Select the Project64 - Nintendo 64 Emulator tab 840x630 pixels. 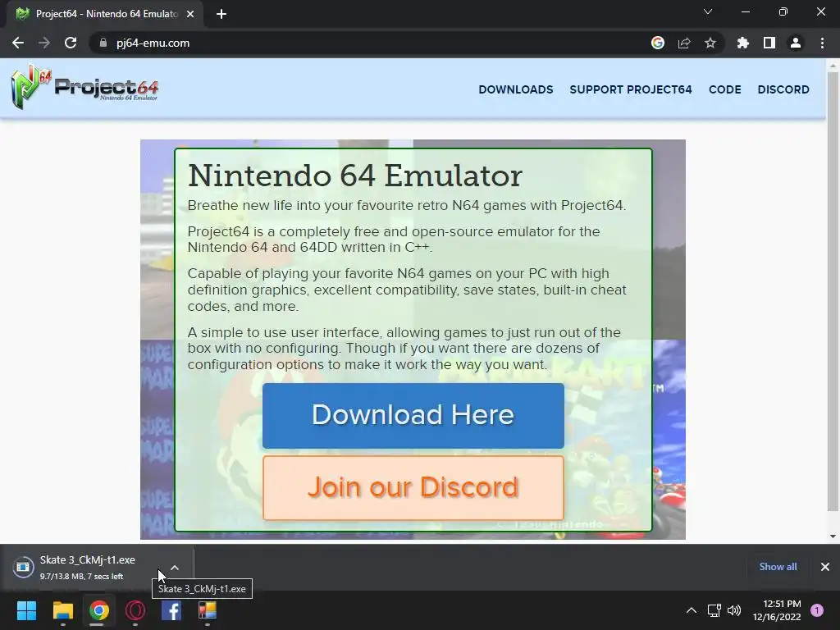coord(105,14)
